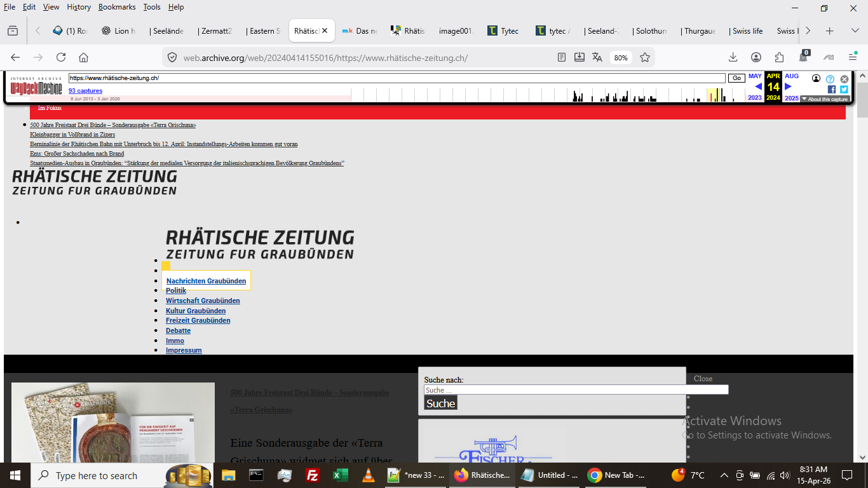Open Excel from taskbar
This screenshot has width=868, height=488.
[341, 475]
